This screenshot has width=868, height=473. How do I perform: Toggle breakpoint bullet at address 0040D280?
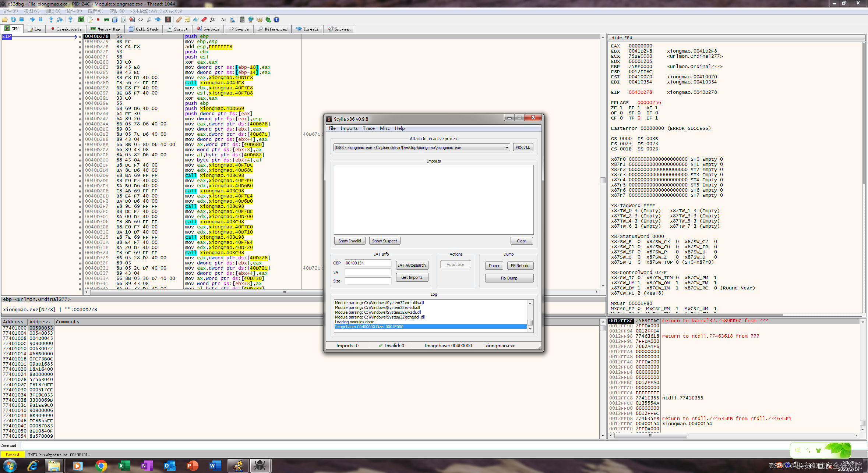click(x=80, y=62)
